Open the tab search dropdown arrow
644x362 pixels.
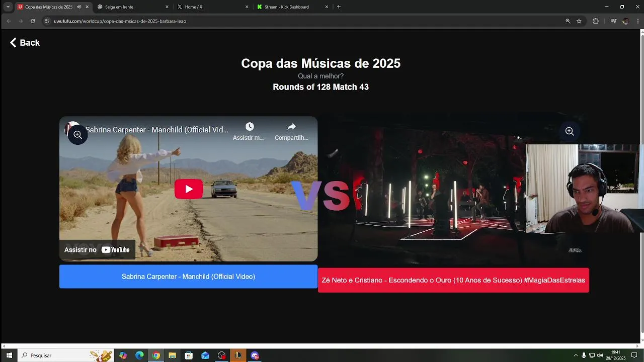[8, 7]
